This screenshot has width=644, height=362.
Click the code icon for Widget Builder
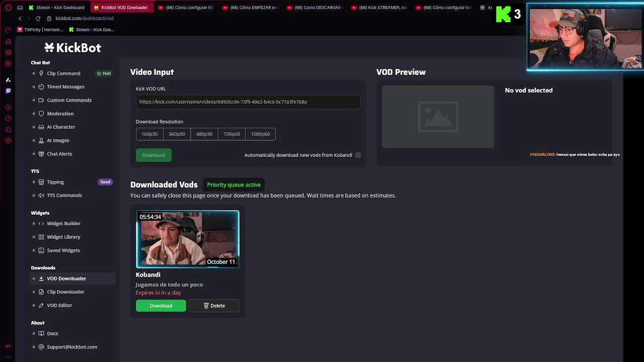click(x=41, y=224)
